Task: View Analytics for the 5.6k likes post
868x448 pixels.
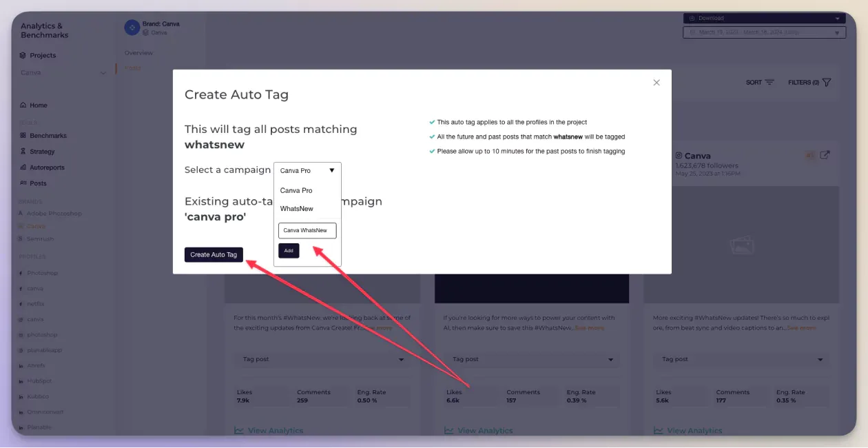Action: 688,431
